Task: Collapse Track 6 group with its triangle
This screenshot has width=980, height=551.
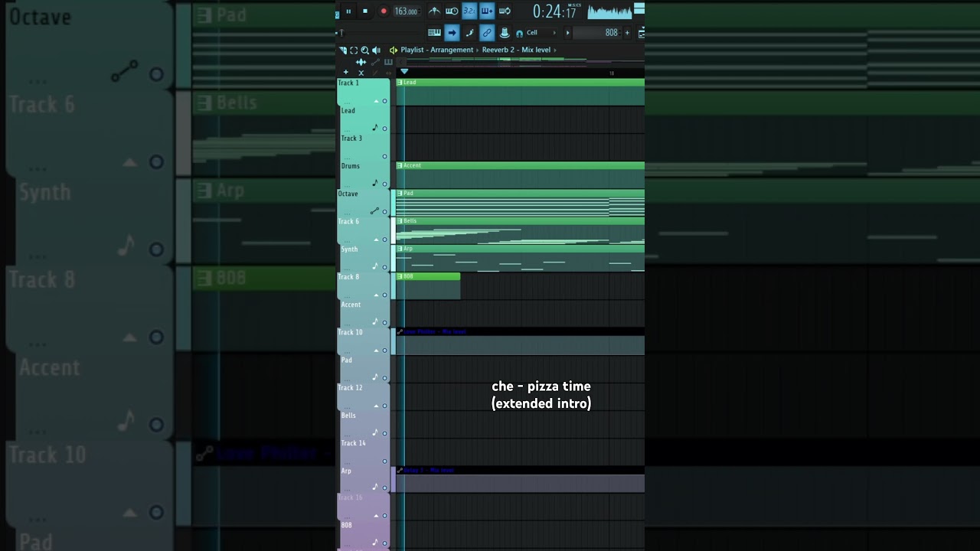Action: pos(376,240)
